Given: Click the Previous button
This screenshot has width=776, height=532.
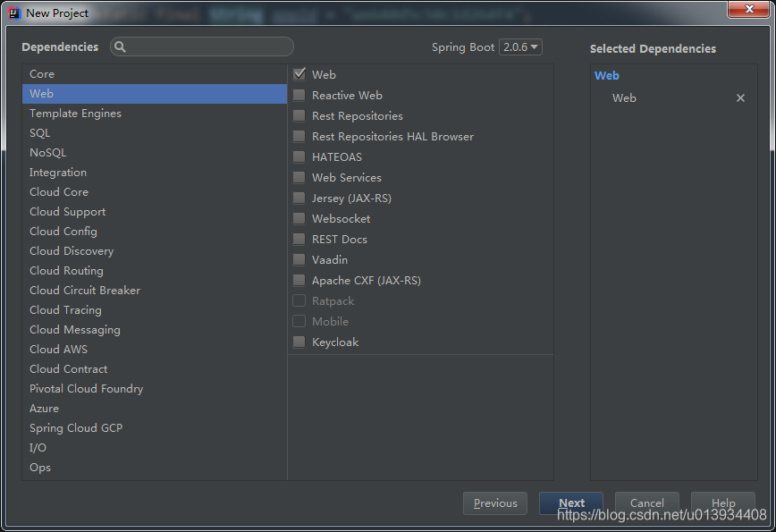Looking at the screenshot, I should [x=495, y=502].
